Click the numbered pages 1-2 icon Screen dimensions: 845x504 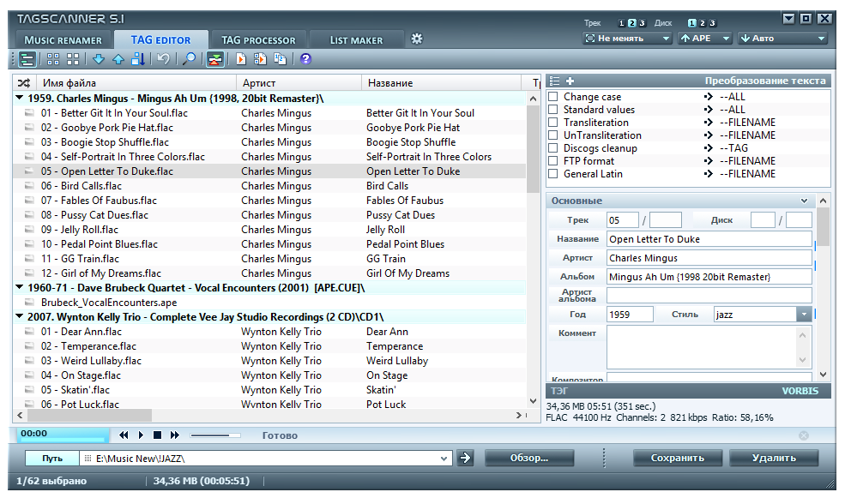[x=281, y=59]
